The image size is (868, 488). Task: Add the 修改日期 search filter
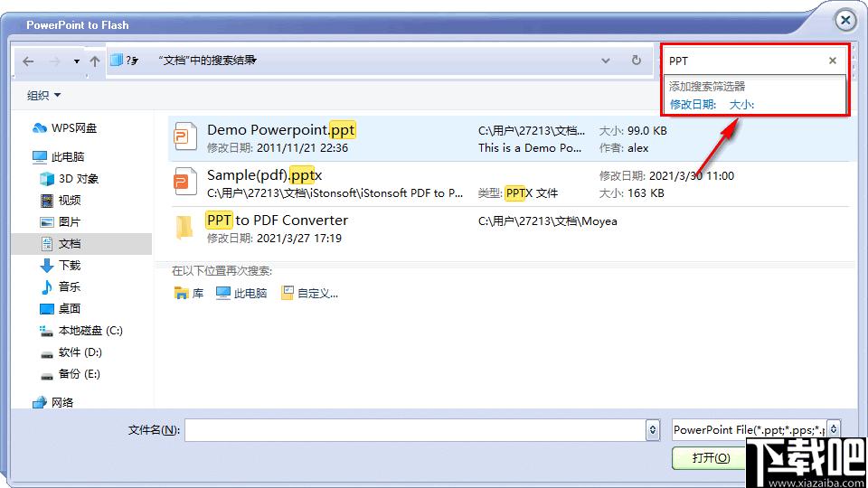693,104
